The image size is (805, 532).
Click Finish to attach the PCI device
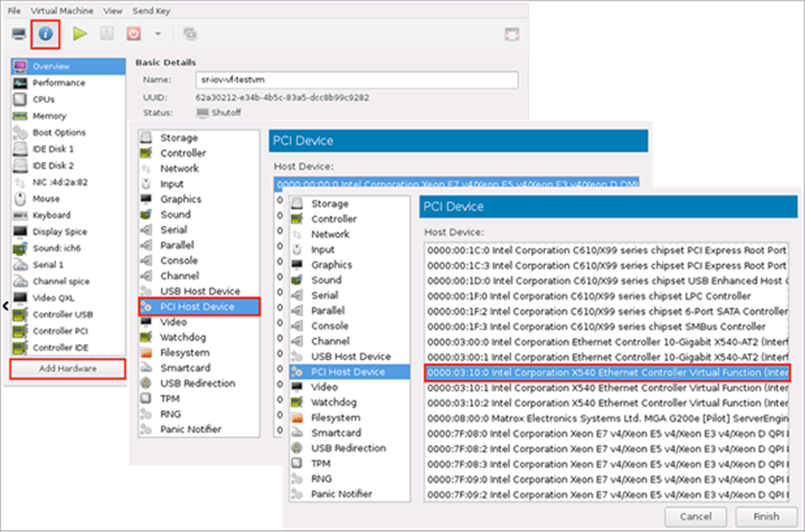click(766, 516)
